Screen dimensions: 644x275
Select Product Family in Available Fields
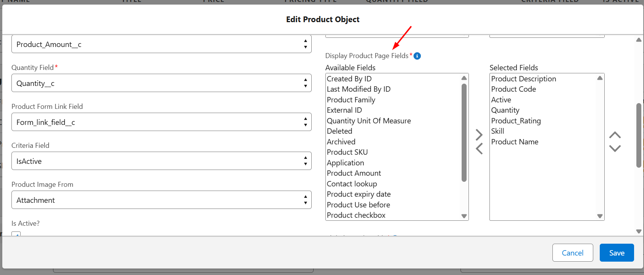tap(351, 100)
